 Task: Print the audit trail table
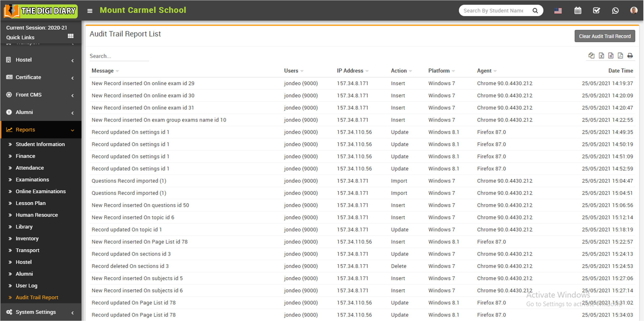[x=630, y=56]
